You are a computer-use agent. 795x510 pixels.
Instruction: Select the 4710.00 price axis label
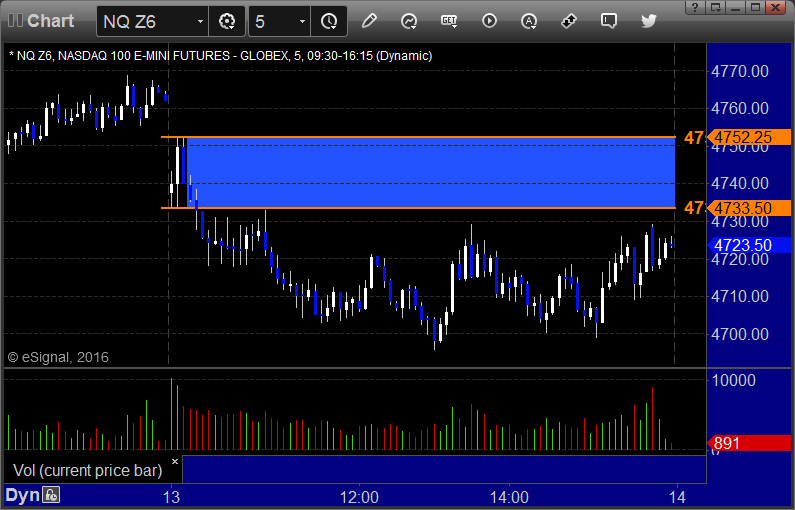[x=740, y=296]
